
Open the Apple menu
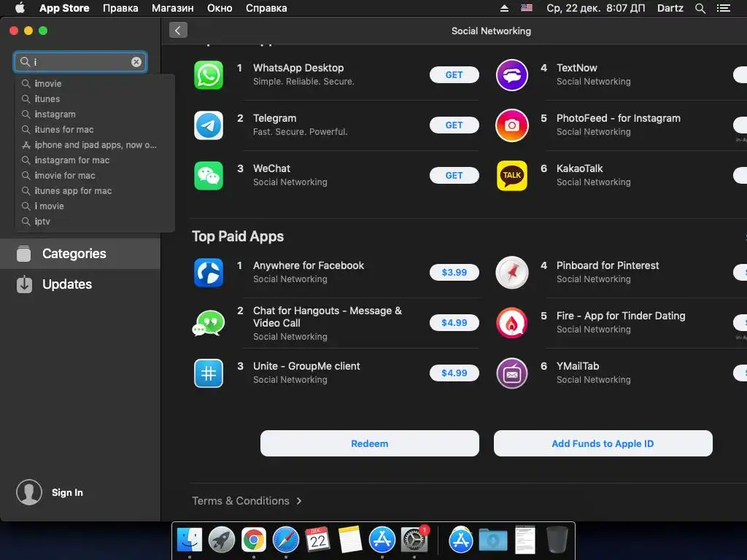pyautogui.click(x=20, y=7)
